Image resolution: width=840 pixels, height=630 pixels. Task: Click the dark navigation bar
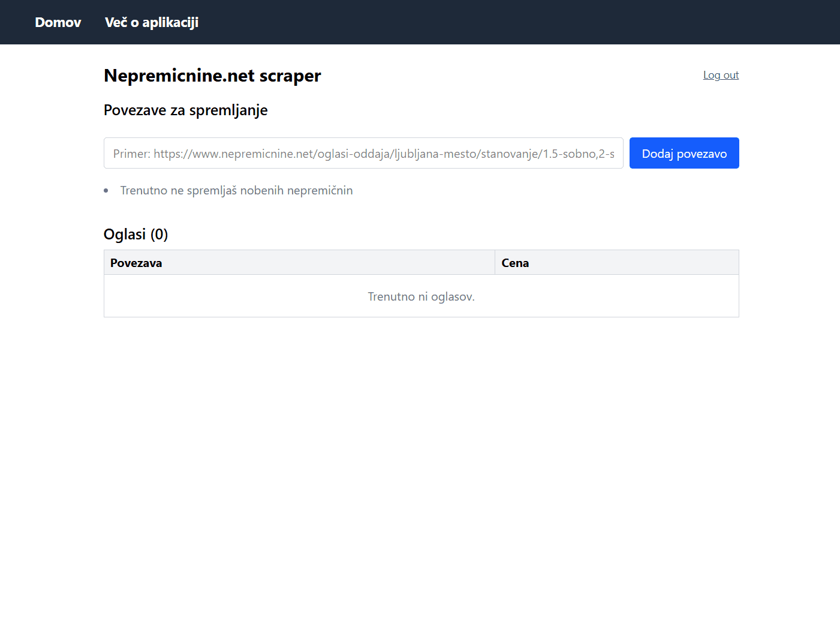[420, 22]
